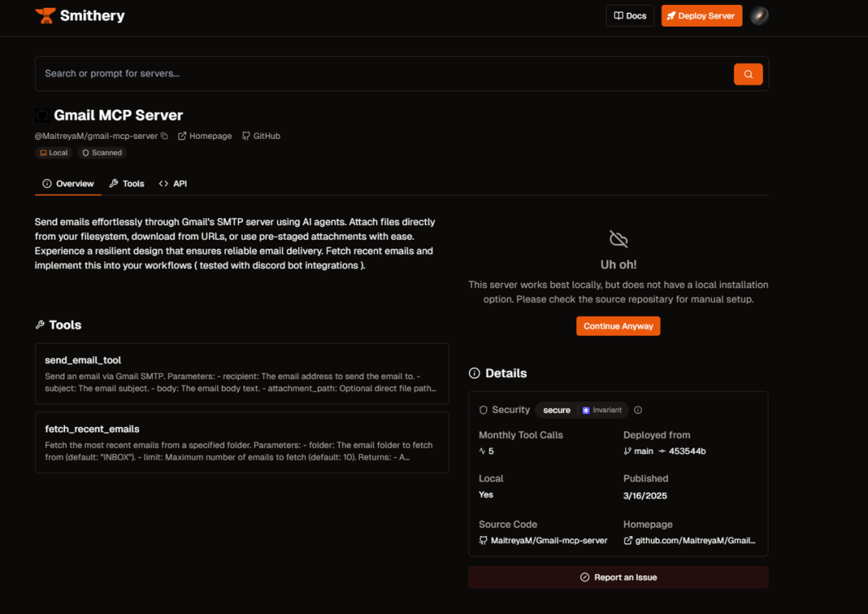Switch to the API tab
868x614 pixels.
pyautogui.click(x=173, y=184)
